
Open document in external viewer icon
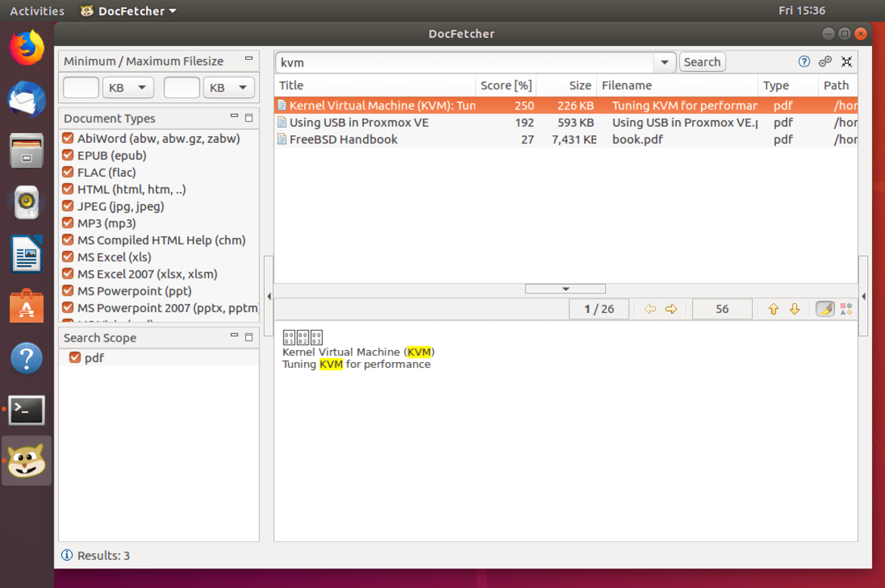[x=846, y=308]
